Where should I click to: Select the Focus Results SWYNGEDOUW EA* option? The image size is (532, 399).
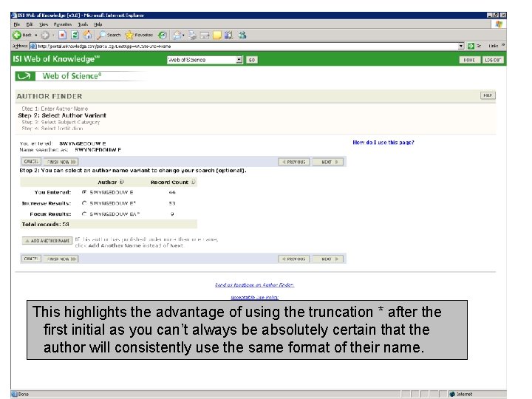[x=84, y=214]
